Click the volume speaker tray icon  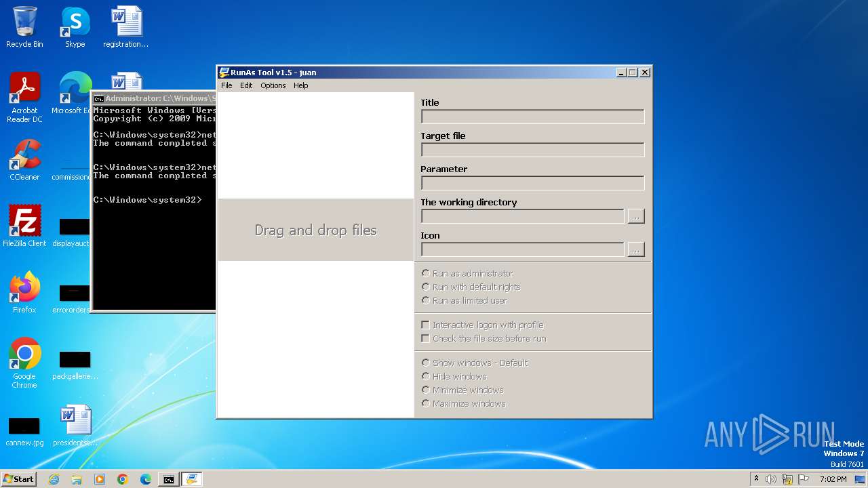(x=771, y=479)
